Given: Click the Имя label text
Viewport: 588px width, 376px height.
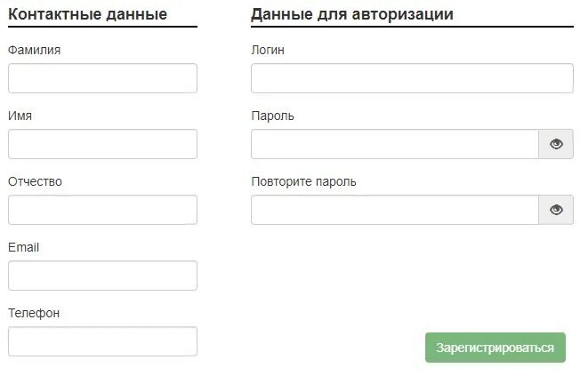Looking at the screenshot, I should point(20,116).
